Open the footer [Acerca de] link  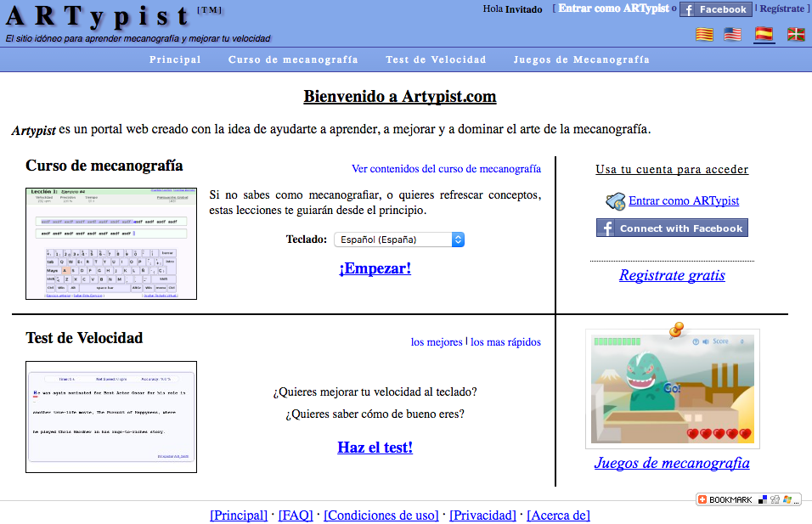tap(558, 516)
